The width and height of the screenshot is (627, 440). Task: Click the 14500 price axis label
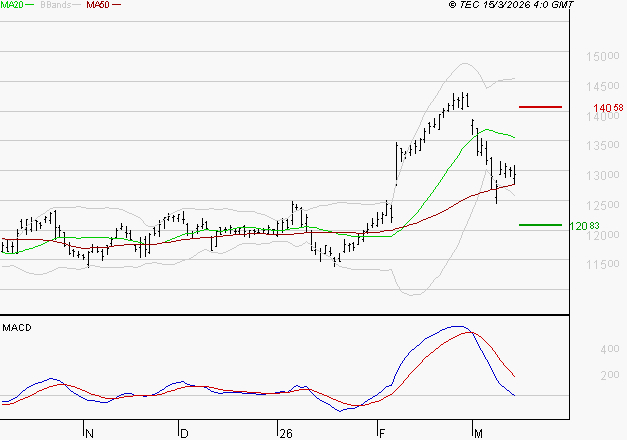coord(603,86)
